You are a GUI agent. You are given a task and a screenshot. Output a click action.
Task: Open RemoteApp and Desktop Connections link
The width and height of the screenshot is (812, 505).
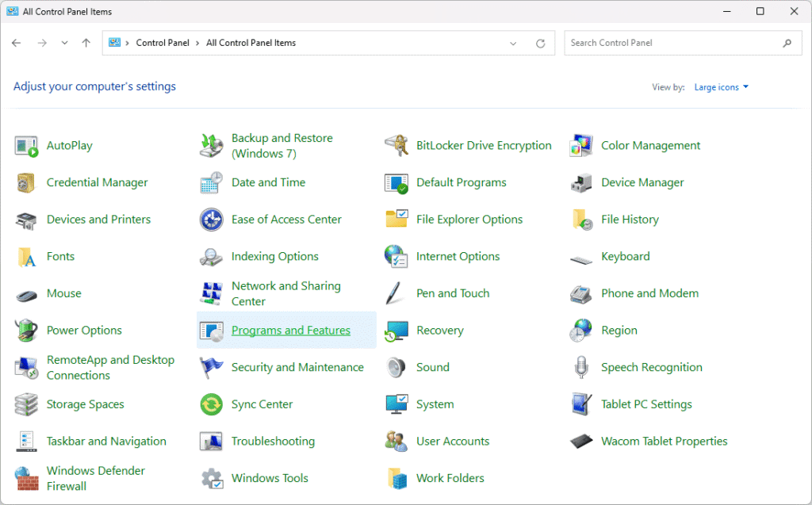(x=110, y=368)
